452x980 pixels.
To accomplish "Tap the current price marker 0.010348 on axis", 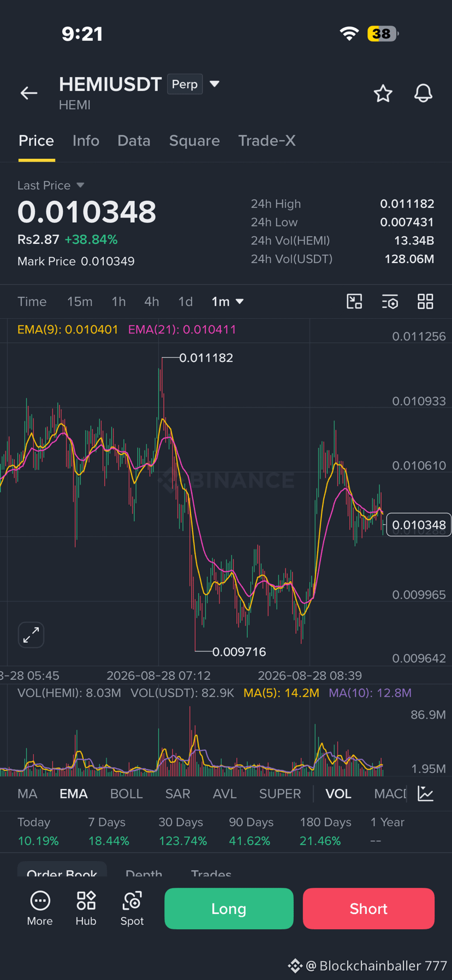I will [419, 525].
